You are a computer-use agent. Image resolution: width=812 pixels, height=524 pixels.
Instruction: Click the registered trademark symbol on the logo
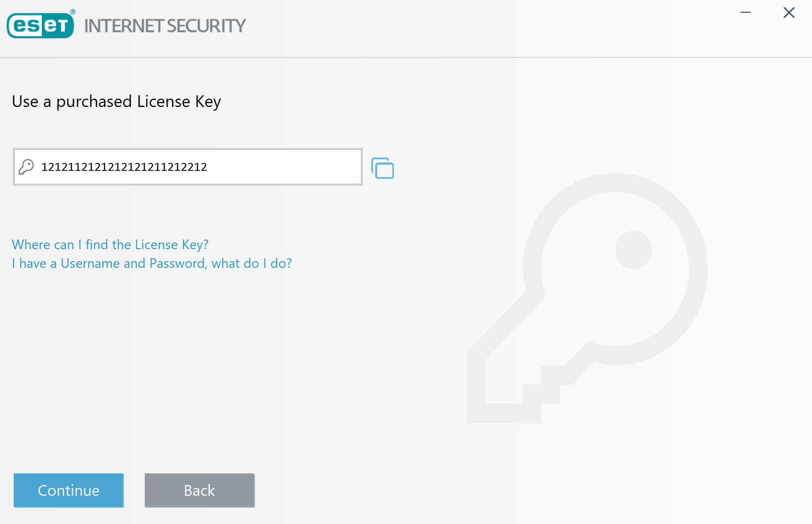73,12
